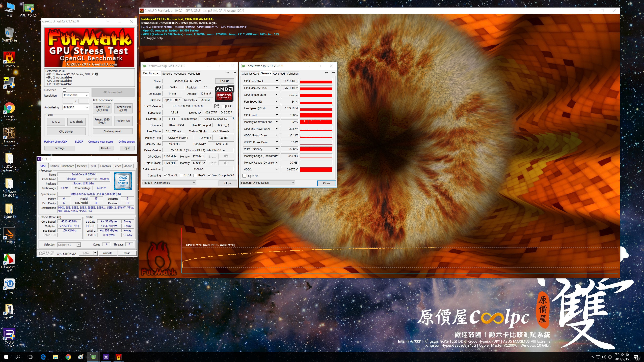
Task: Enable Log to file checkbox
Action: 244,176
